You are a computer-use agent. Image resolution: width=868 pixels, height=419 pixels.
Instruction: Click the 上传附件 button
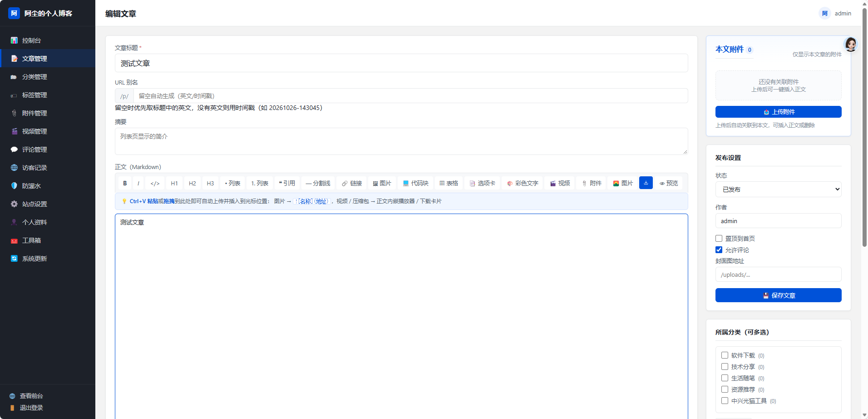point(778,112)
